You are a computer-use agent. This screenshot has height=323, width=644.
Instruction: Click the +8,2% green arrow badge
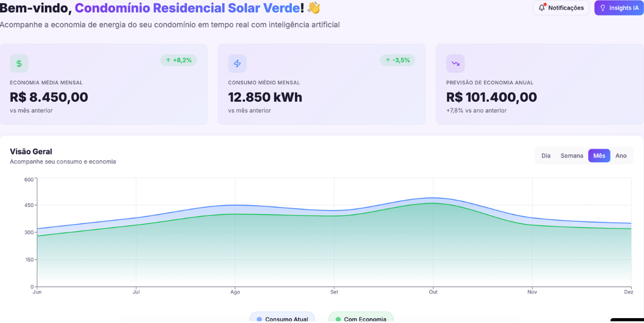(179, 60)
